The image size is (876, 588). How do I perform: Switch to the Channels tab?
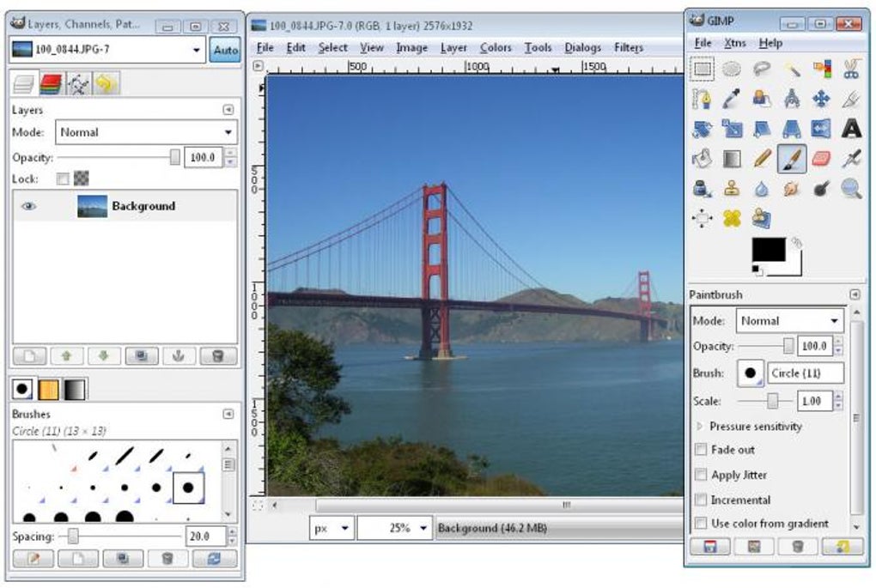(51, 84)
